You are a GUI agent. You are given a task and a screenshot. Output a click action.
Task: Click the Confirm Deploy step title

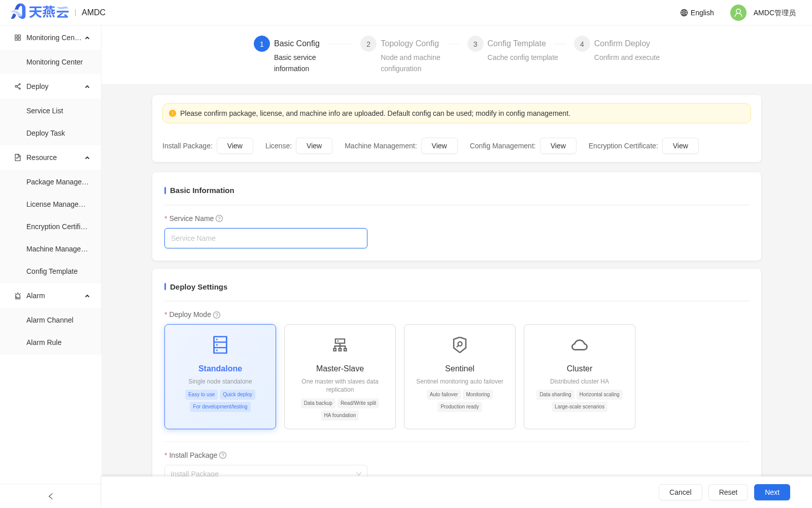pyautogui.click(x=622, y=44)
